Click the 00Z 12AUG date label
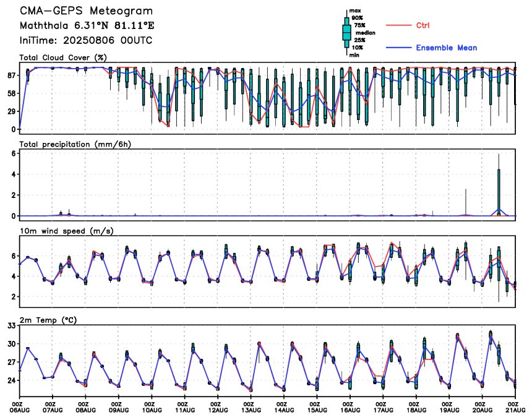This screenshot has width=532, height=420. pyautogui.click(x=218, y=407)
